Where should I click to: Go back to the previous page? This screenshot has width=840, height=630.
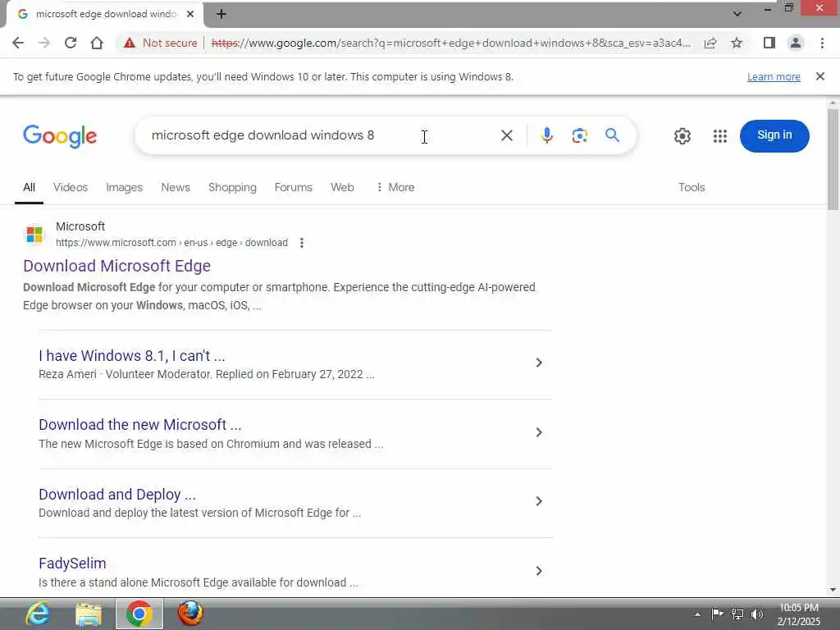(x=18, y=43)
